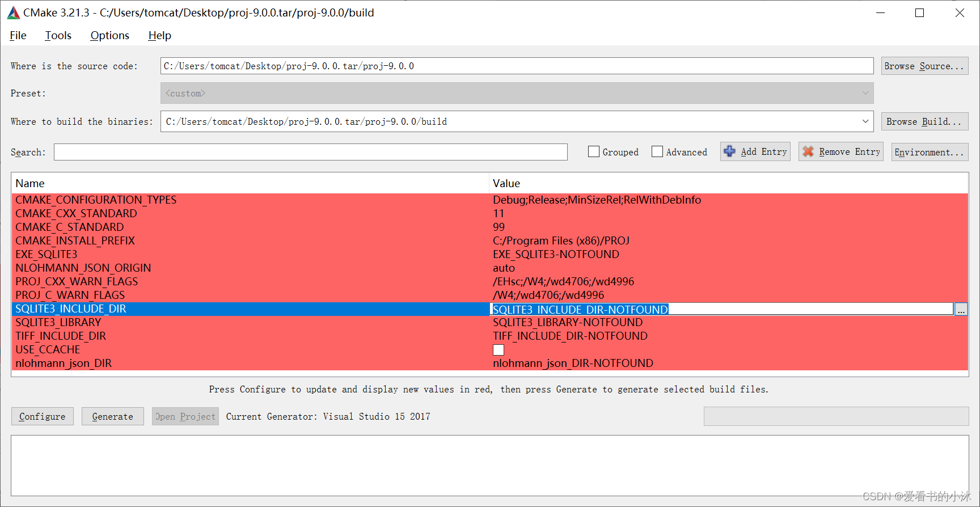Click the ellipsis browse button for SQLITE3_INCLUDE_DIR
Screen dimensions: 980x507
961,310
